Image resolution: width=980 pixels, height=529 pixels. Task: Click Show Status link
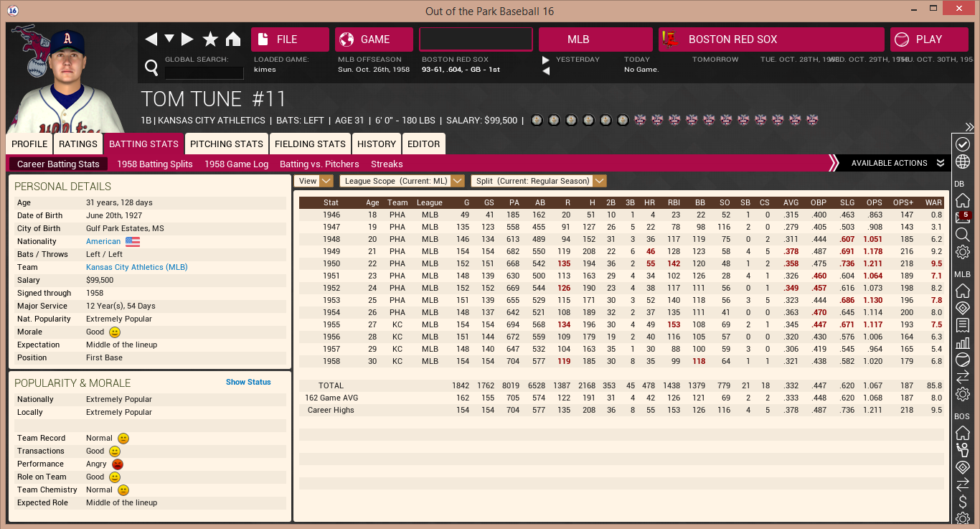248,382
